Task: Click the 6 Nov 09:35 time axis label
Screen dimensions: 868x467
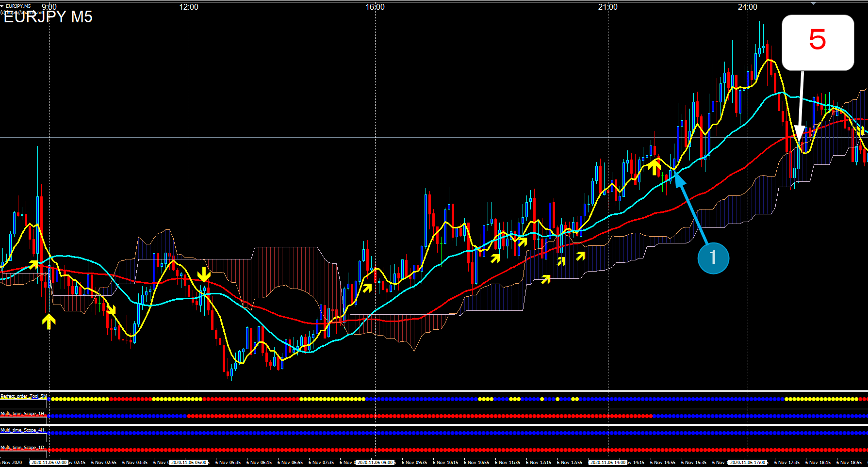Action: tap(414, 463)
